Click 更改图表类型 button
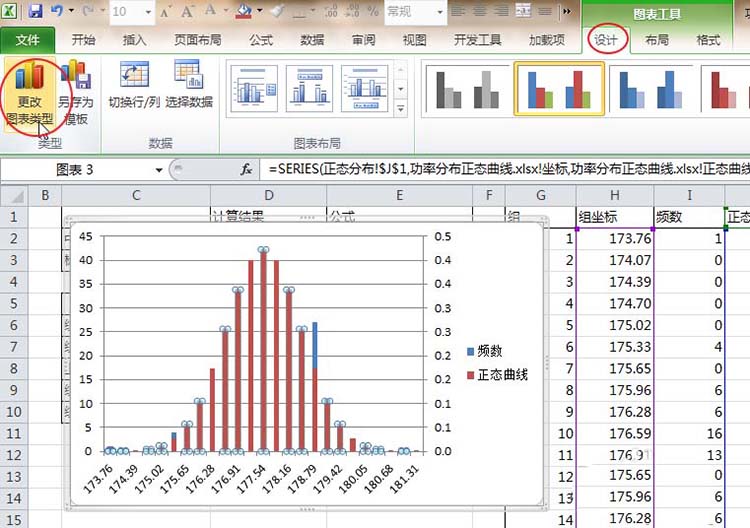 (30, 93)
